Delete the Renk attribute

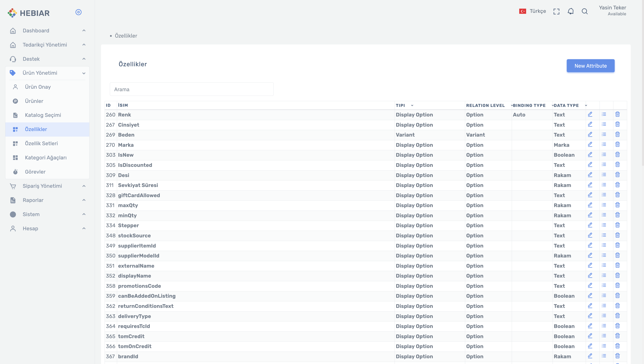click(x=618, y=114)
